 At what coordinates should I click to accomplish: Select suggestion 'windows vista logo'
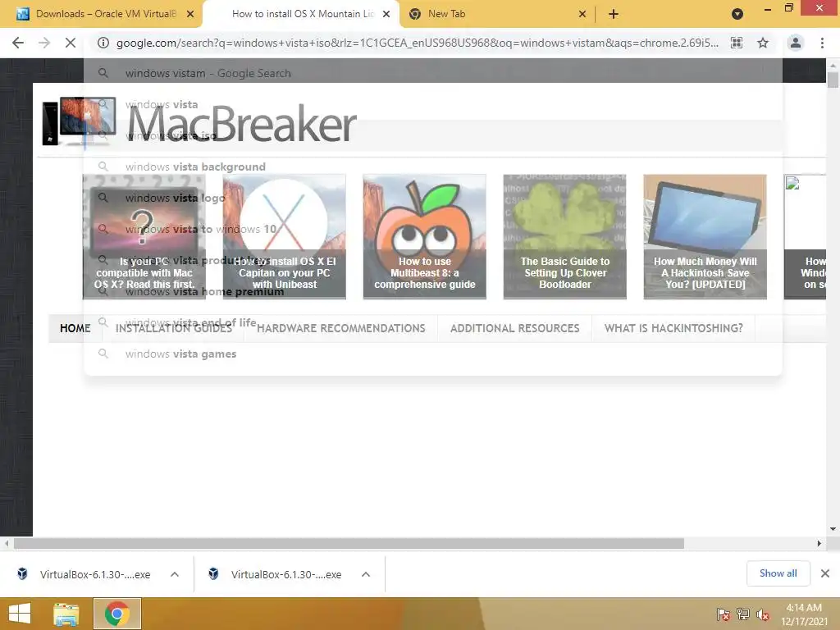[x=433, y=198]
